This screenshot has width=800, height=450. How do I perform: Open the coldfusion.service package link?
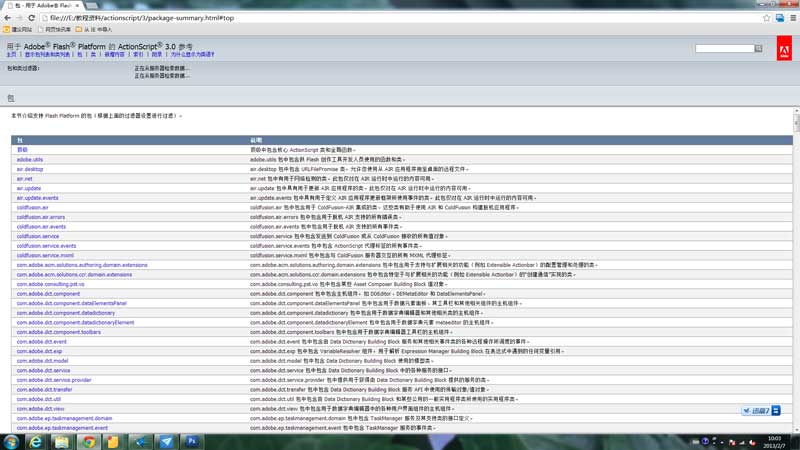coord(38,237)
